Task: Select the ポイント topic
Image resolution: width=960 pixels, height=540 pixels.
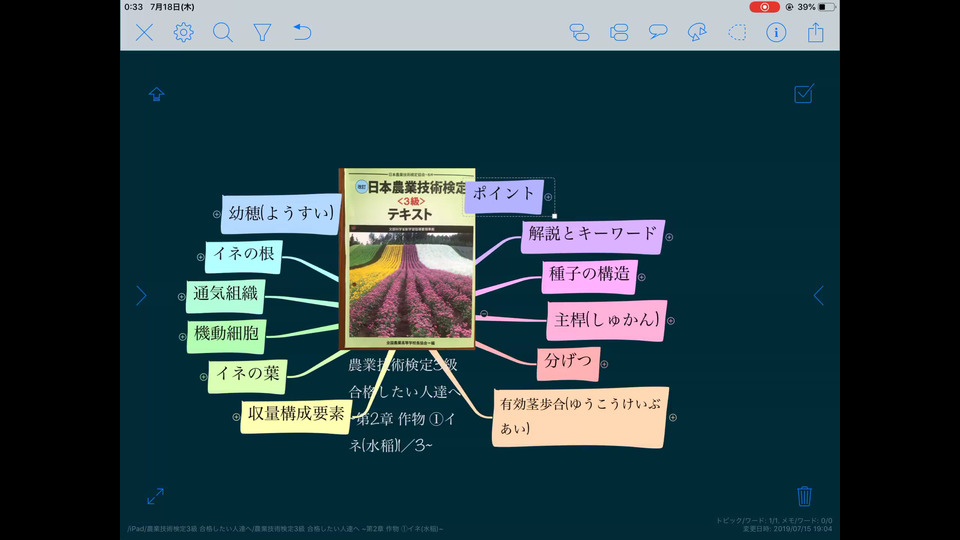Action: (x=504, y=197)
